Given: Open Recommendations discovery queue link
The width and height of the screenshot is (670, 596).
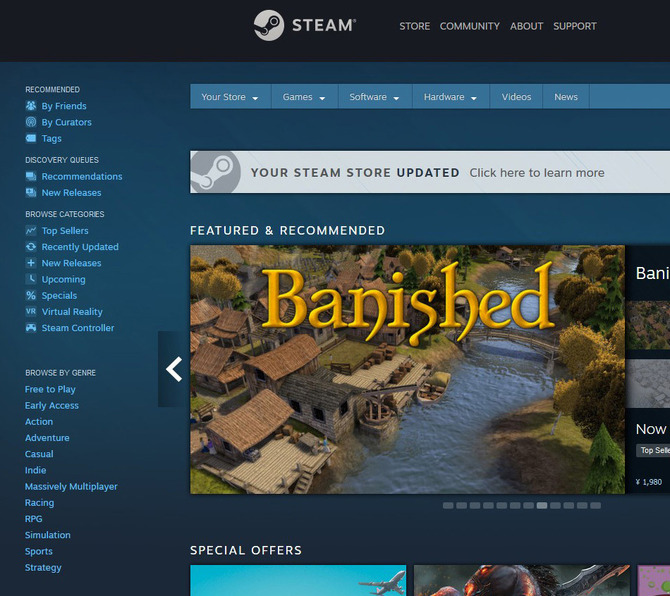Looking at the screenshot, I should (x=82, y=176).
